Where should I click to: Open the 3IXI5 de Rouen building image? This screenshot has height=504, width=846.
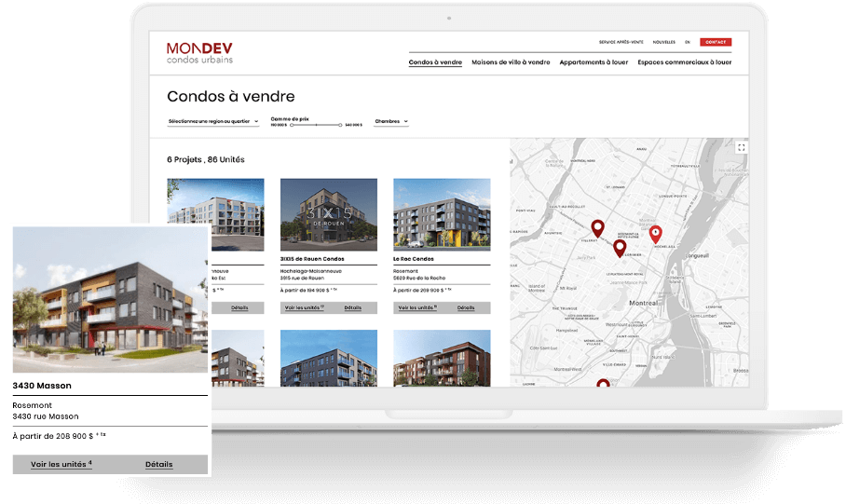pyautogui.click(x=329, y=215)
